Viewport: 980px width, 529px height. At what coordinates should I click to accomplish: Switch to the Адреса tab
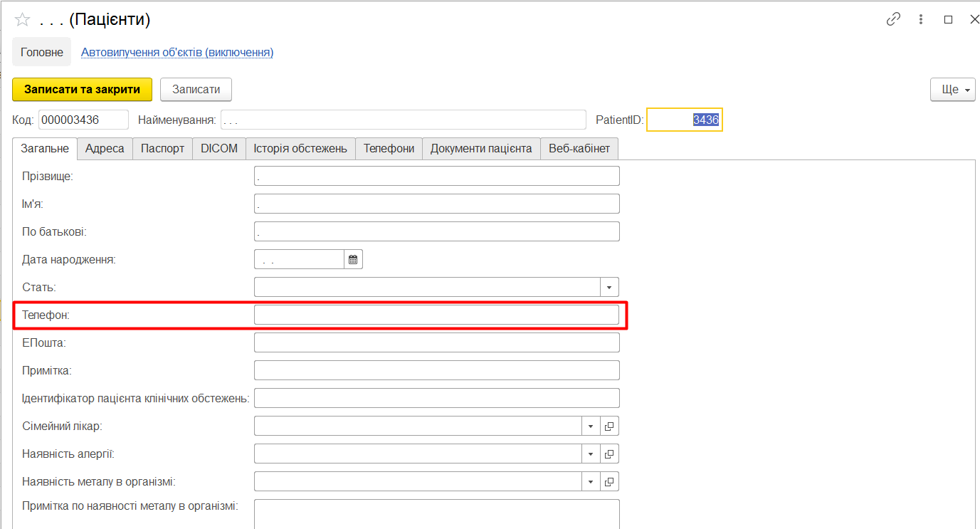tap(105, 149)
